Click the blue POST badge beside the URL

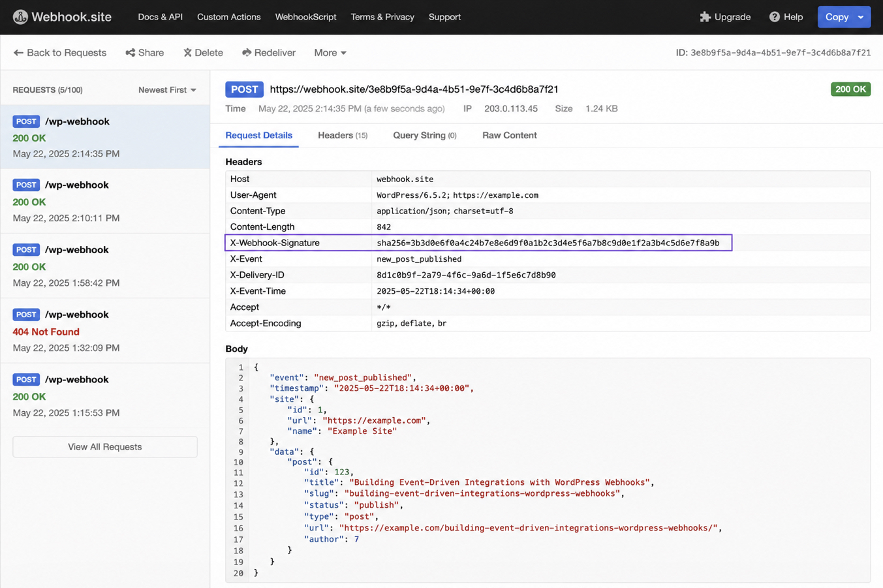[244, 89]
